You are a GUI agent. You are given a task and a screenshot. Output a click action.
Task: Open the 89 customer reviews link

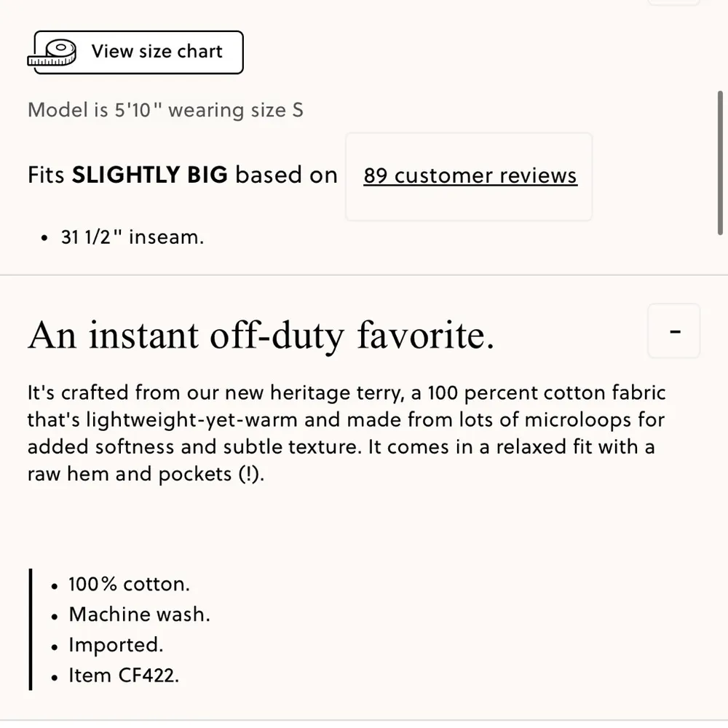click(470, 176)
